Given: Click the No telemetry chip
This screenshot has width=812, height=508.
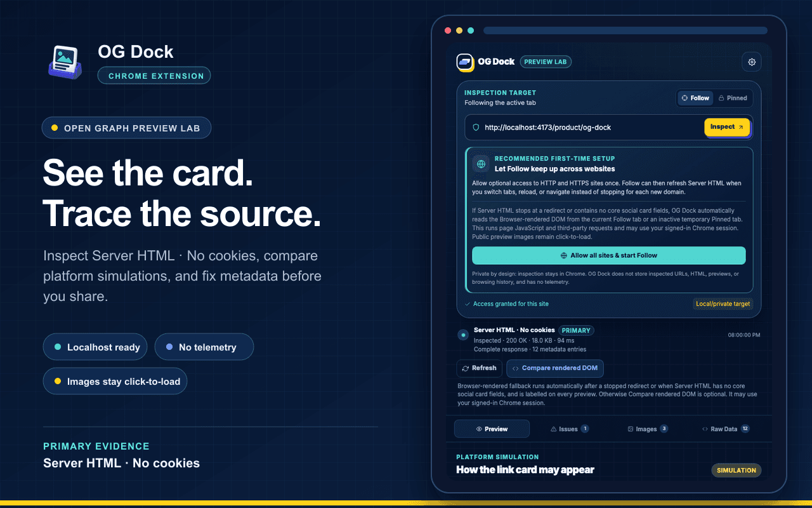Looking at the screenshot, I should (204, 347).
